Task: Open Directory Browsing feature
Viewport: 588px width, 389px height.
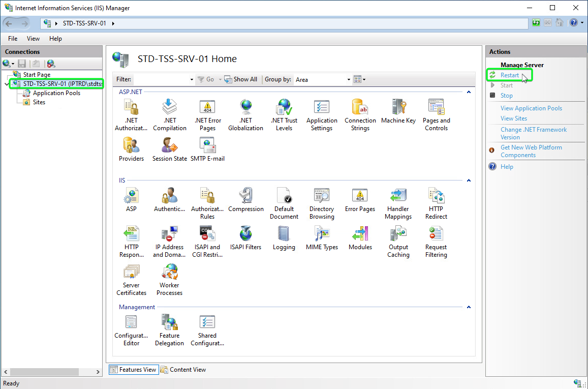Action: tap(322, 203)
